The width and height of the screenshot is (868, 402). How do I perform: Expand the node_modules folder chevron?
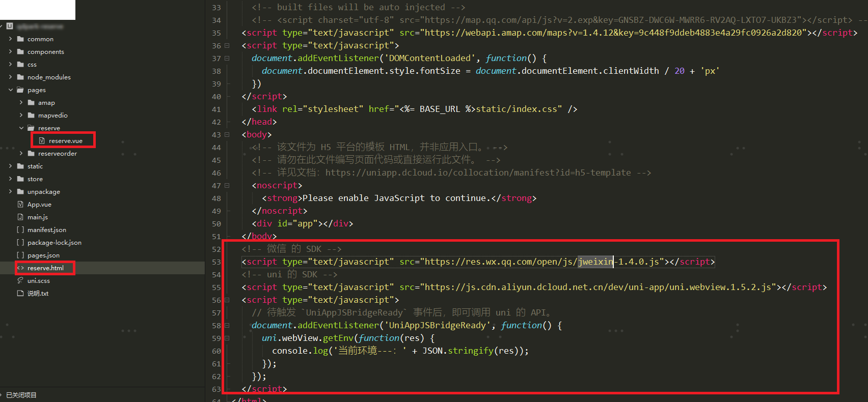click(11, 77)
